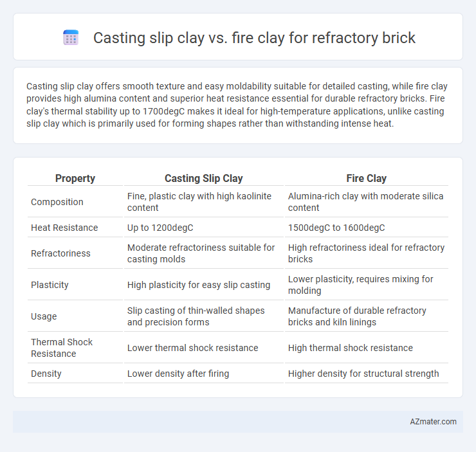
Task: Click the 'Casting Slip Clay' column header
Action: 203,178
